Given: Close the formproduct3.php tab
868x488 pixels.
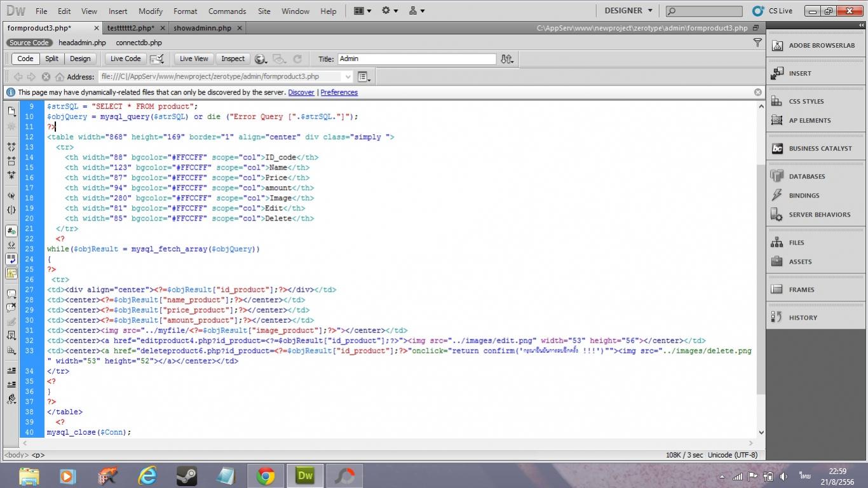Looking at the screenshot, I should [x=97, y=28].
